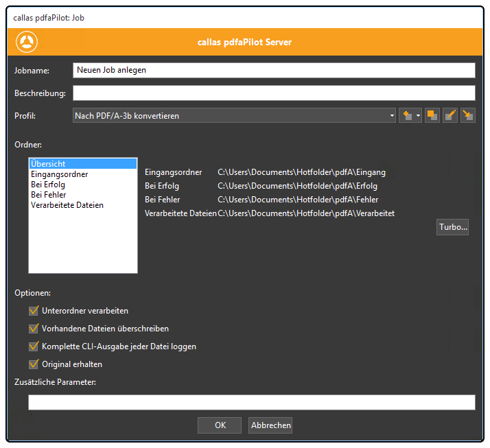Viewport: 490px width, 448px height.
Task: Select Bei Fehler in the folder list
Action: 83,195
